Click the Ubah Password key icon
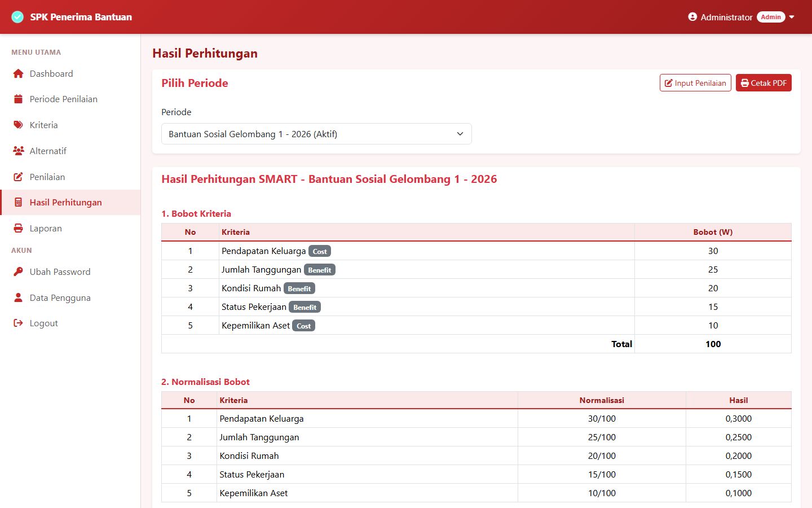The image size is (812, 508). coord(18,271)
